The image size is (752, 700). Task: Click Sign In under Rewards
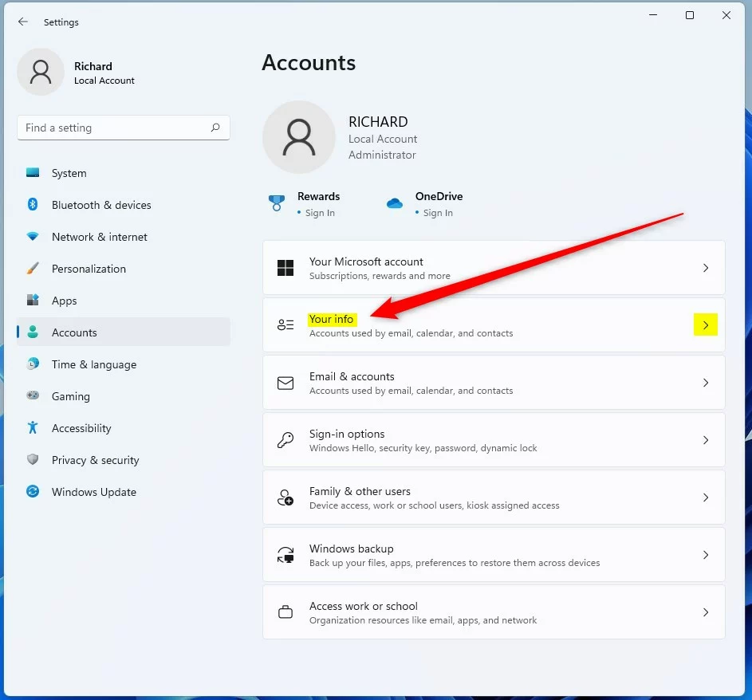pyautogui.click(x=320, y=213)
